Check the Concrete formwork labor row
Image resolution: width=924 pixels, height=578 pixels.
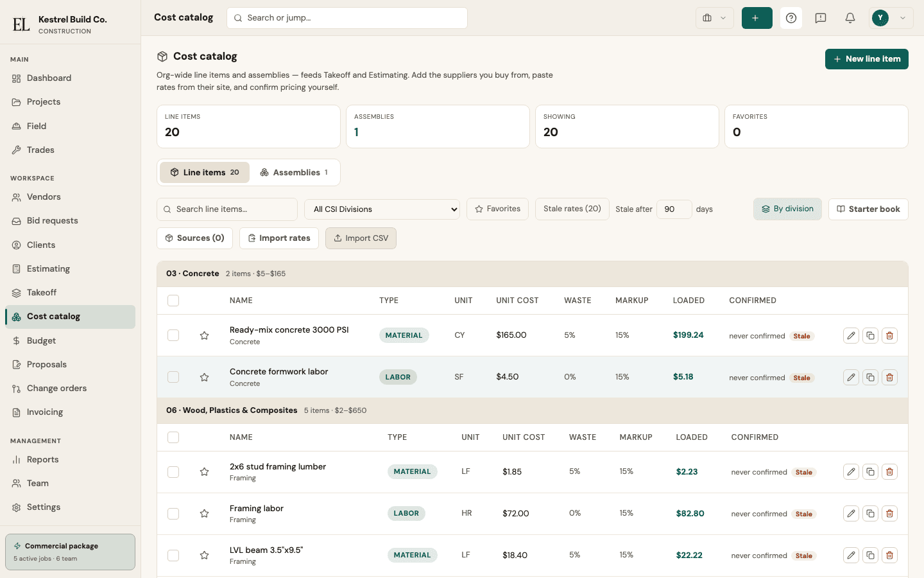pos(173,377)
